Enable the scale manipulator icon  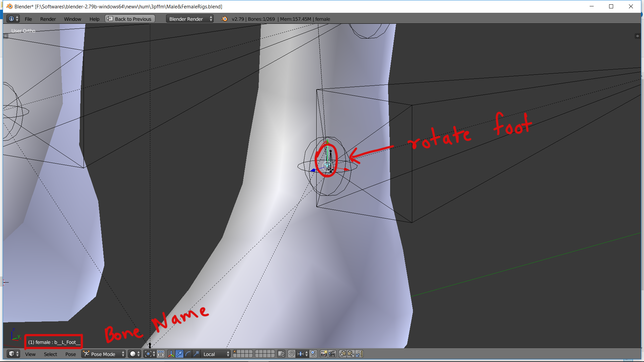pyautogui.click(x=196, y=354)
